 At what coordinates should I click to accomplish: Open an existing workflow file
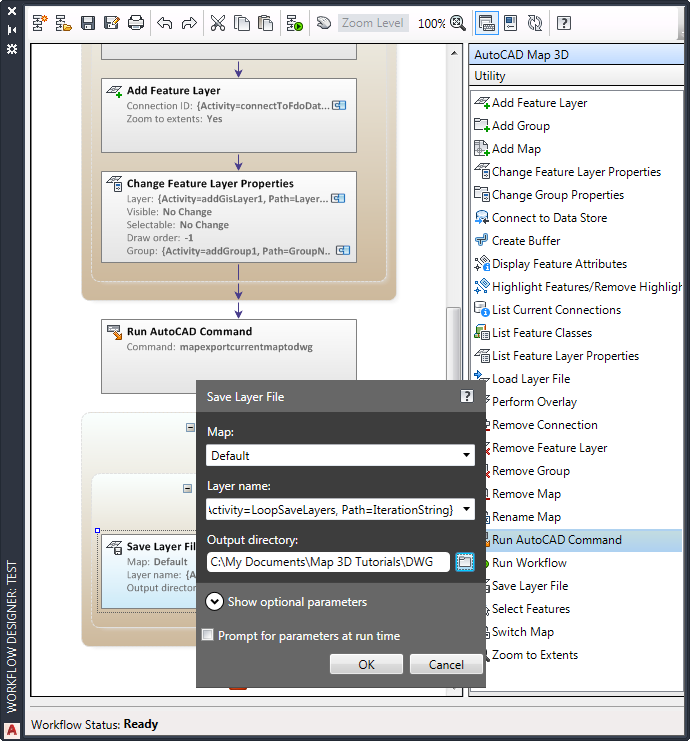pos(63,23)
